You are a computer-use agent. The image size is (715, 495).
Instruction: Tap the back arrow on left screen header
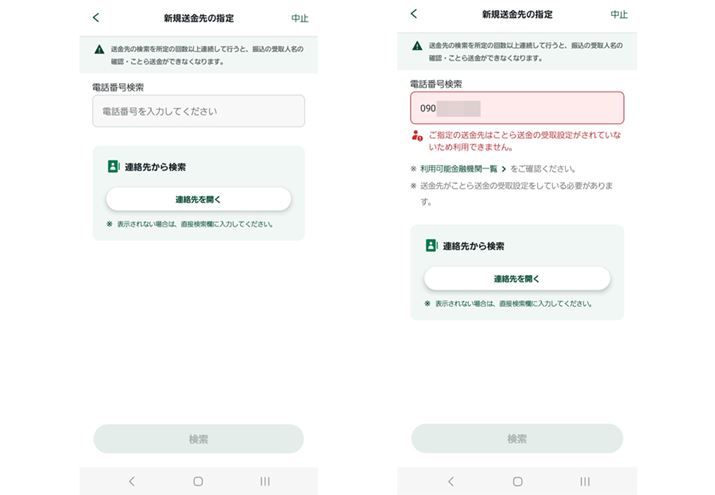[96, 18]
